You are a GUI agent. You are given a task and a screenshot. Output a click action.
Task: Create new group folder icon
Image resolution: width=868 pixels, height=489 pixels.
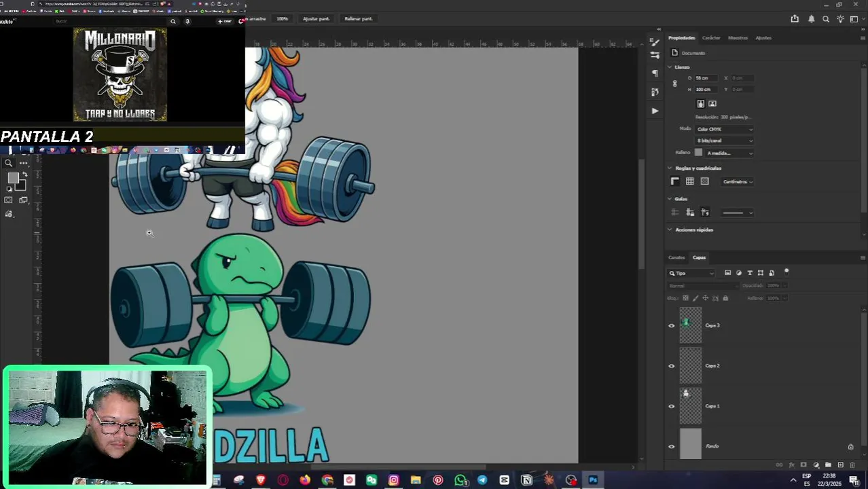coord(828,465)
